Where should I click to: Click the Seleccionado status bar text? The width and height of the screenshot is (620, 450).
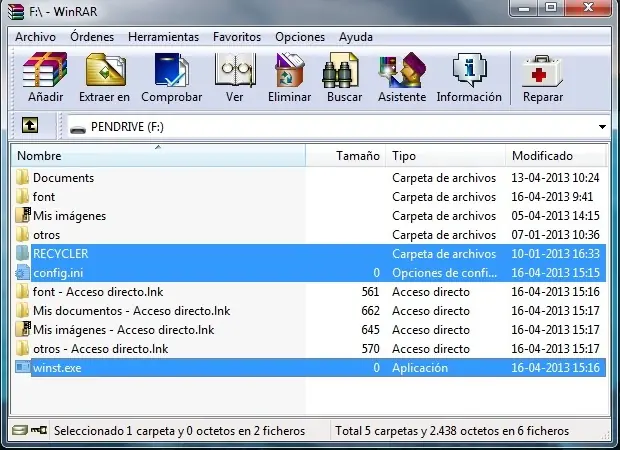(180, 431)
